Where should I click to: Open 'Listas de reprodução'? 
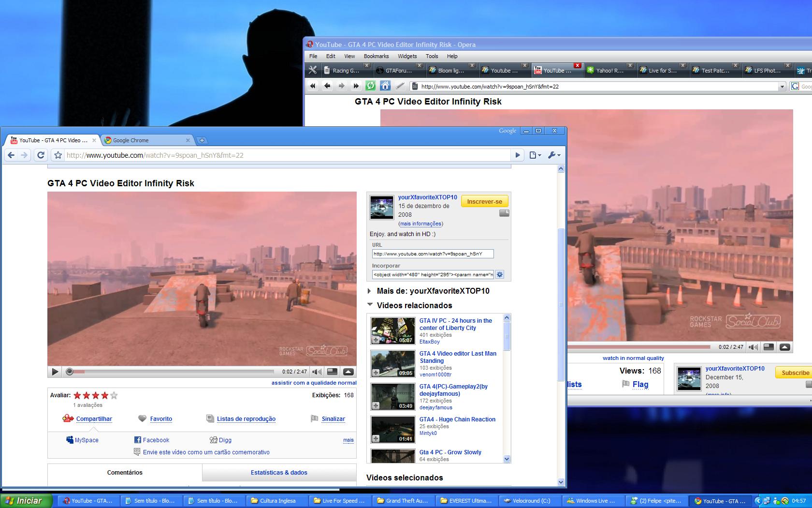(x=246, y=419)
